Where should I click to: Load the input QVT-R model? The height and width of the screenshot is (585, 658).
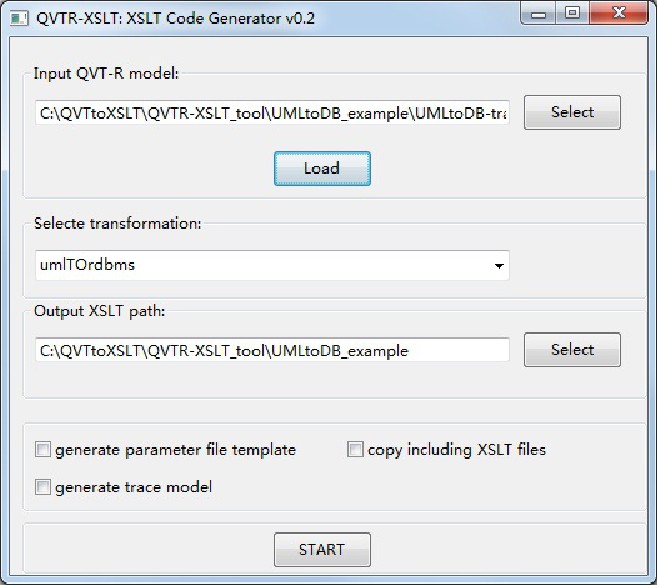click(322, 168)
